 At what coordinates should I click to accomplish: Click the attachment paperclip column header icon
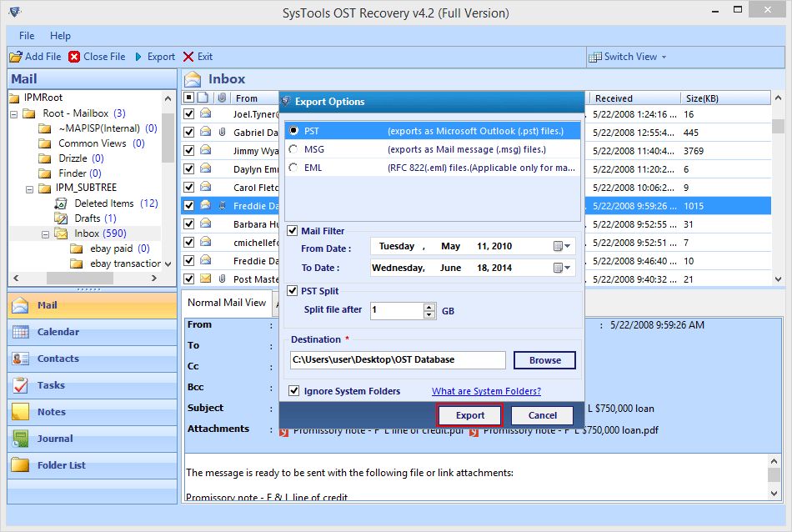222,98
